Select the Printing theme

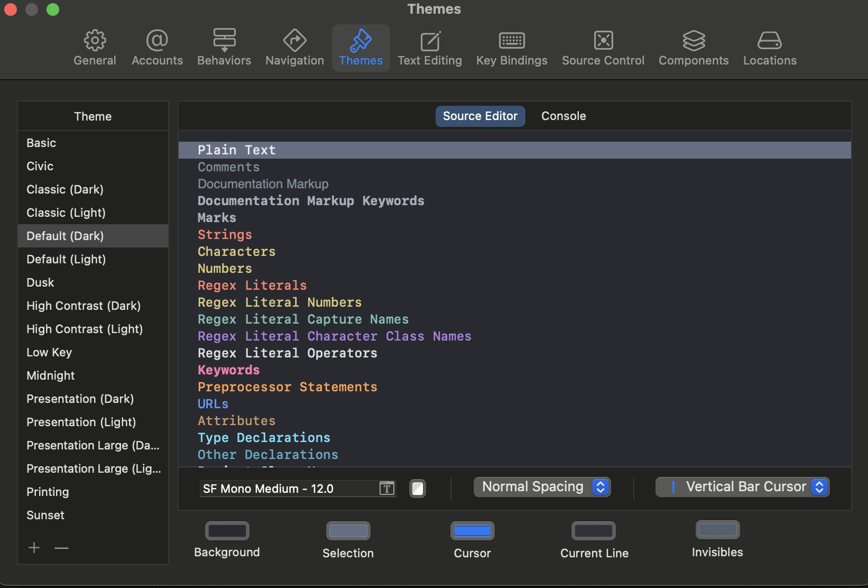pyautogui.click(x=93, y=492)
